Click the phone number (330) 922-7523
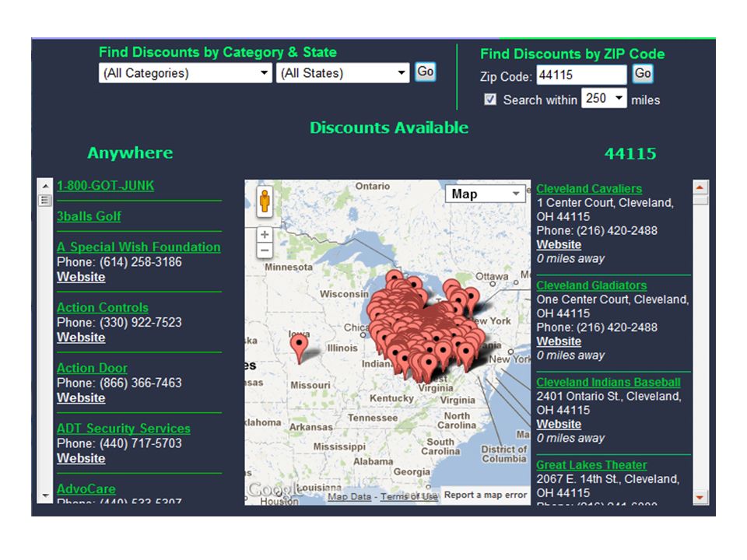This screenshot has height=560, width=747. (x=141, y=322)
